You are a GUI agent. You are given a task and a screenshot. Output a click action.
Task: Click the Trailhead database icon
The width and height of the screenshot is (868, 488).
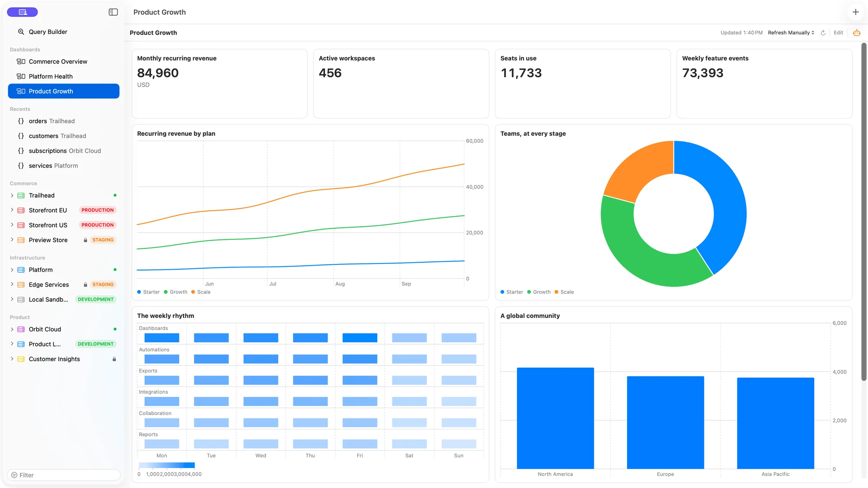pos(21,195)
